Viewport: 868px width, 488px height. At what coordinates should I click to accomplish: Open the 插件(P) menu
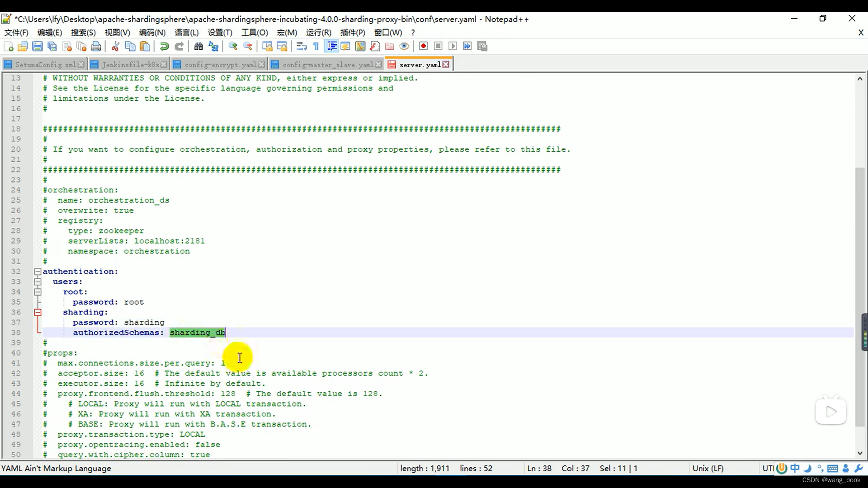click(353, 33)
